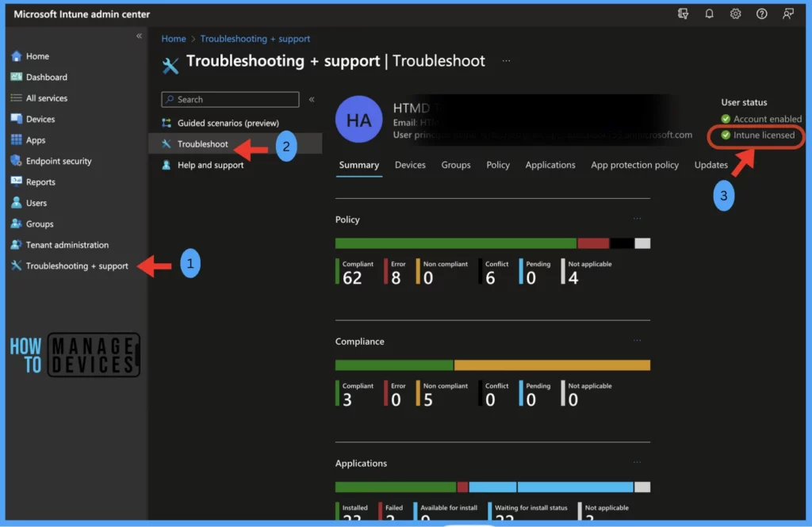812x527 pixels.
Task: Open Endpoint security from the sidebar
Action: click(59, 161)
